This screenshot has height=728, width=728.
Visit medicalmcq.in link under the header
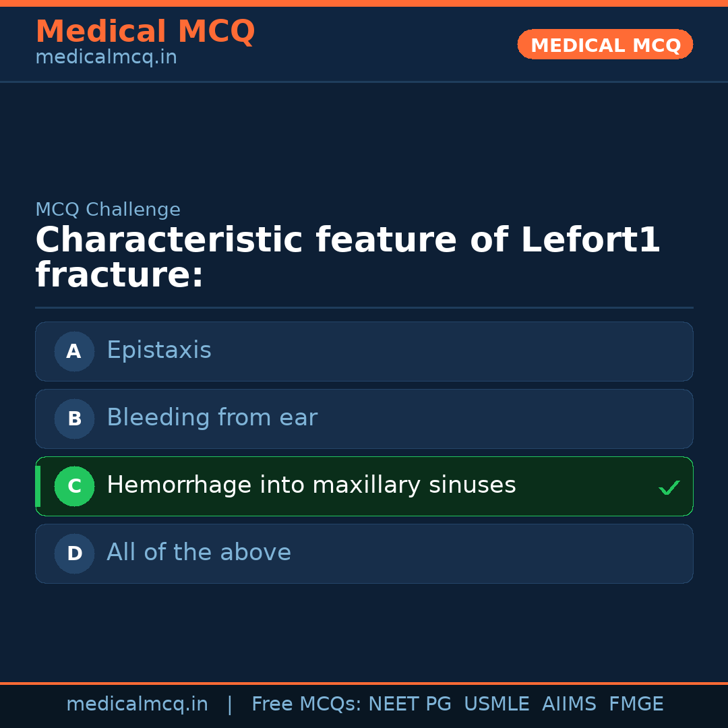(106, 58)
